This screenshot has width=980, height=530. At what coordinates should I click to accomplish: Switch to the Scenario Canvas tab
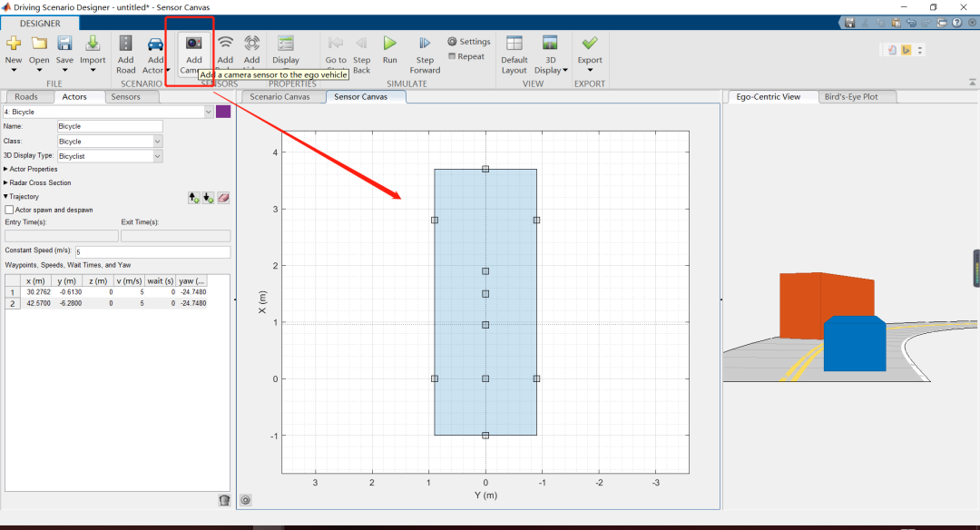[x=280, y=97]
